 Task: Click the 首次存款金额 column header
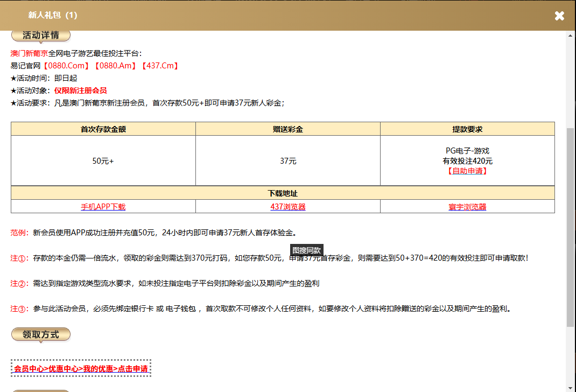(x=103, y=128)
